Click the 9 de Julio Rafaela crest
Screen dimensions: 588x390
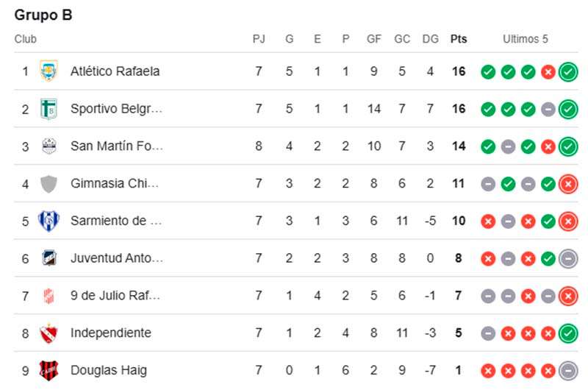49,295
